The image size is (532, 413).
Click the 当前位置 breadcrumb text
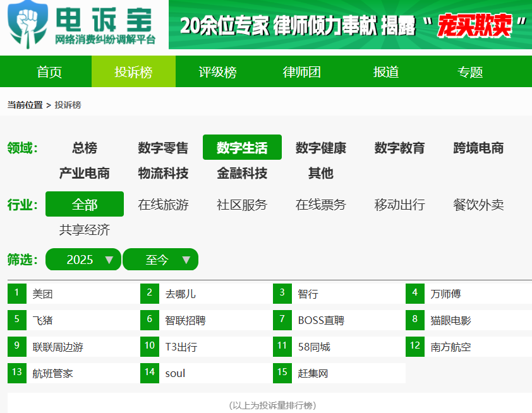(25, 105)
